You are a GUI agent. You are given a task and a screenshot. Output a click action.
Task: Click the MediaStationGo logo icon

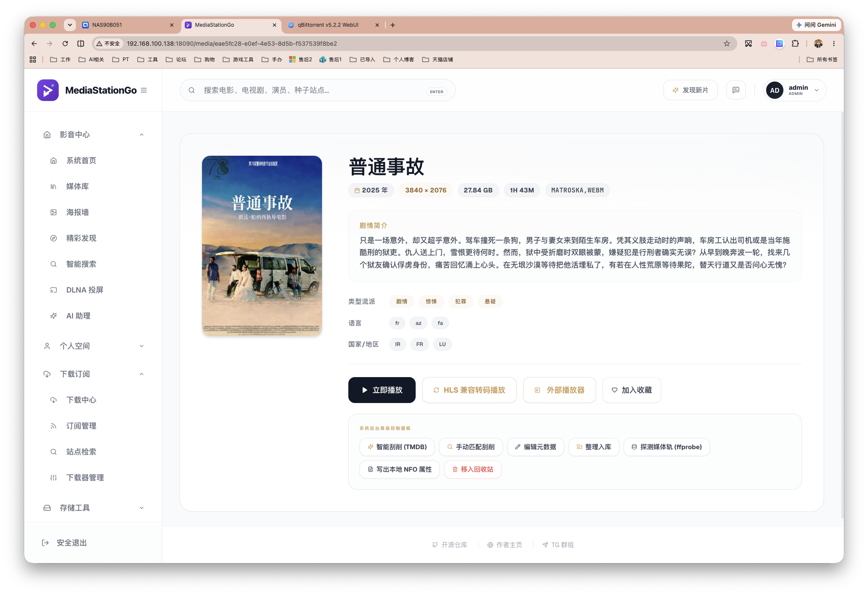[x=48, y=90]
